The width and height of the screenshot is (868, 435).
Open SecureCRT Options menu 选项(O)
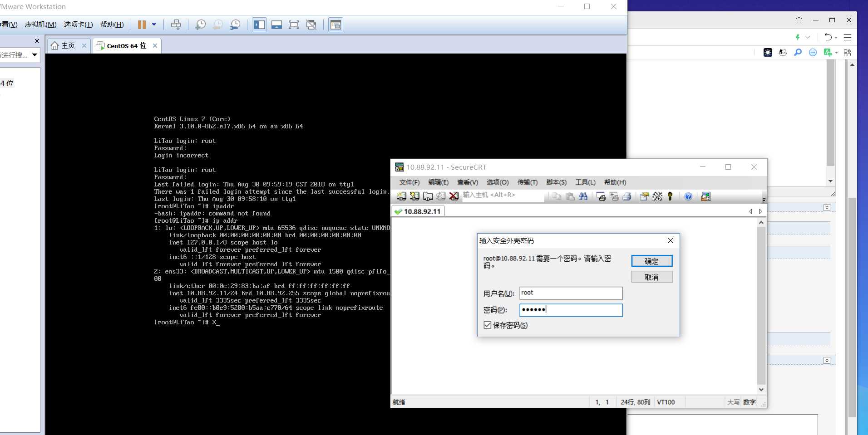click(498, 182)
